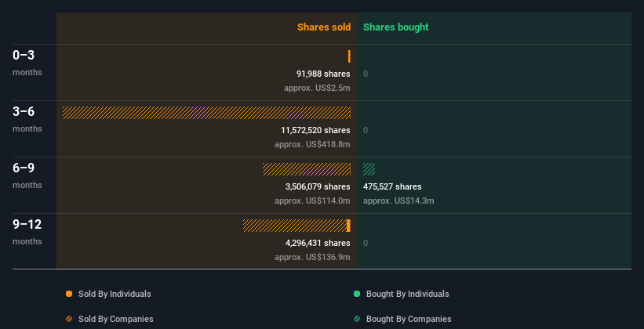Image resolution: width=644 pixels, height=329 pixels.
Task: Click the Bought By Individuals green legend dot
Action: click(357, 294)
